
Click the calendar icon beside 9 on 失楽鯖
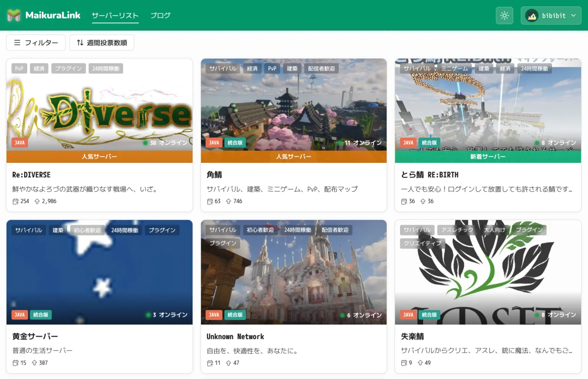point(404,363)
